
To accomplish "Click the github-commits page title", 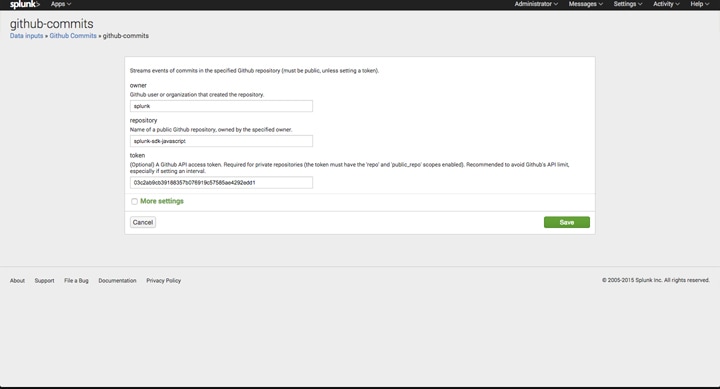I will (51, 23).
